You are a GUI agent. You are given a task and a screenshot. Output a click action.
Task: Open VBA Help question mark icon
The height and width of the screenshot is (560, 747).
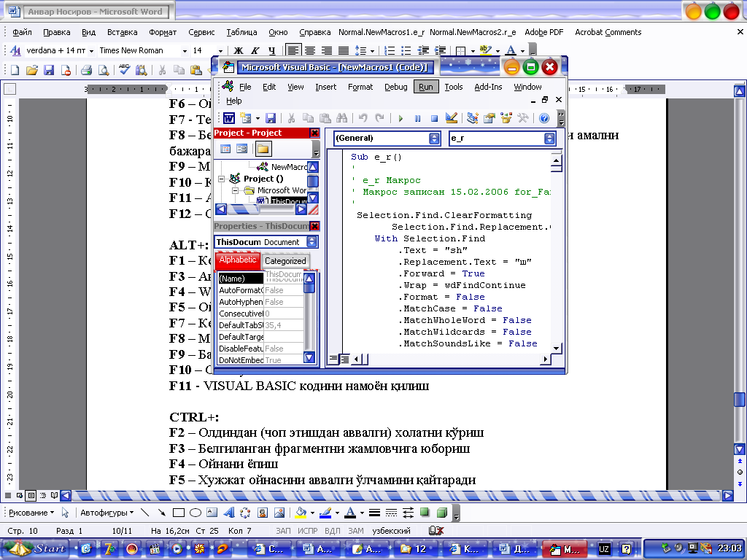544,118
